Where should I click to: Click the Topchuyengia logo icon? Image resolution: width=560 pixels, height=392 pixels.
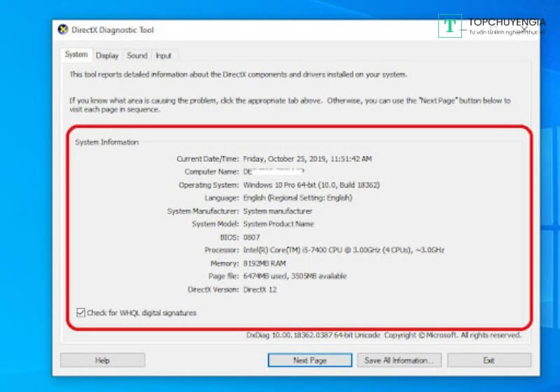point(450,26)
